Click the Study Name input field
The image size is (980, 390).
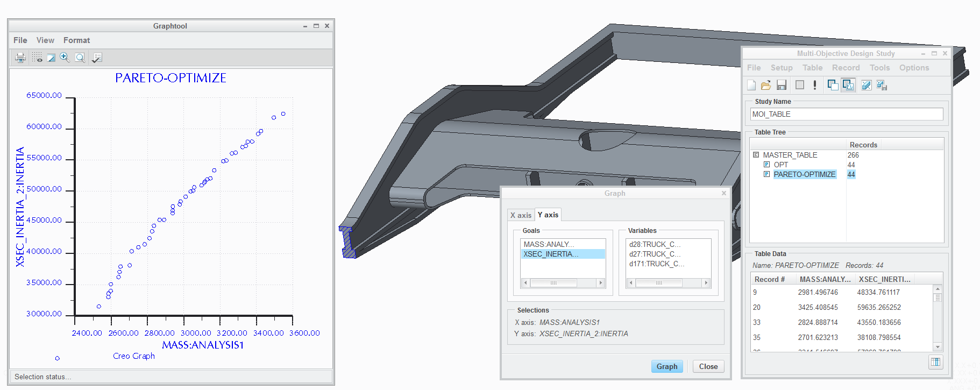point(846,114)
